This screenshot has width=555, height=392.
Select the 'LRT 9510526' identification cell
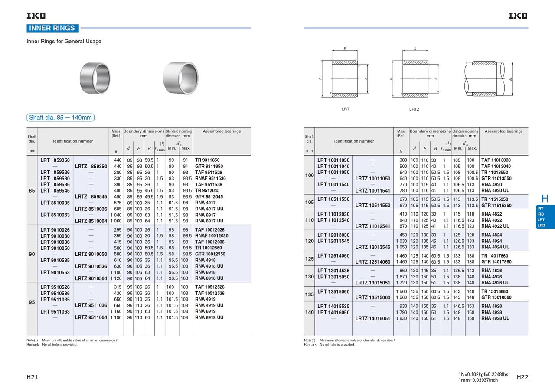coord(55,287)
